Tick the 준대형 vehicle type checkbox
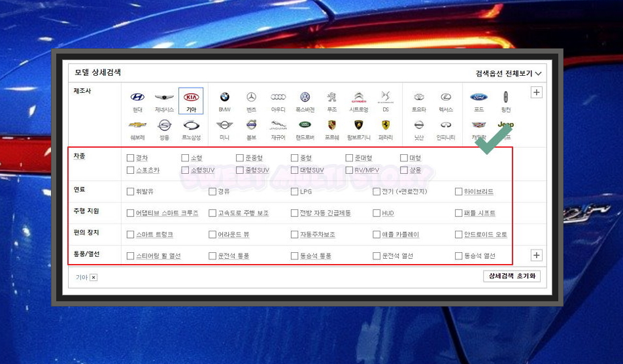Viewport: 623px width, 364px height. 349,157
